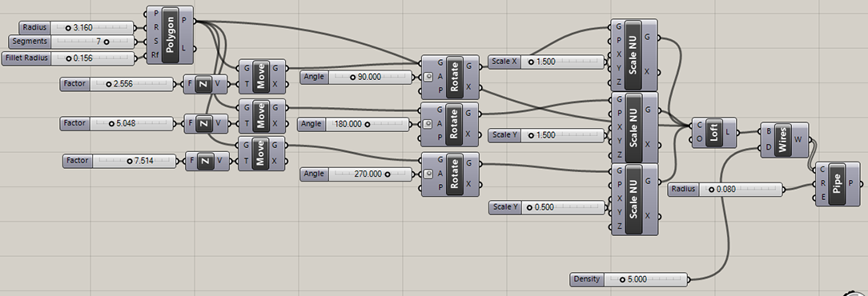The image size is (868, 296).
Task: Select the Polygon component
Action: coord(170,34)
